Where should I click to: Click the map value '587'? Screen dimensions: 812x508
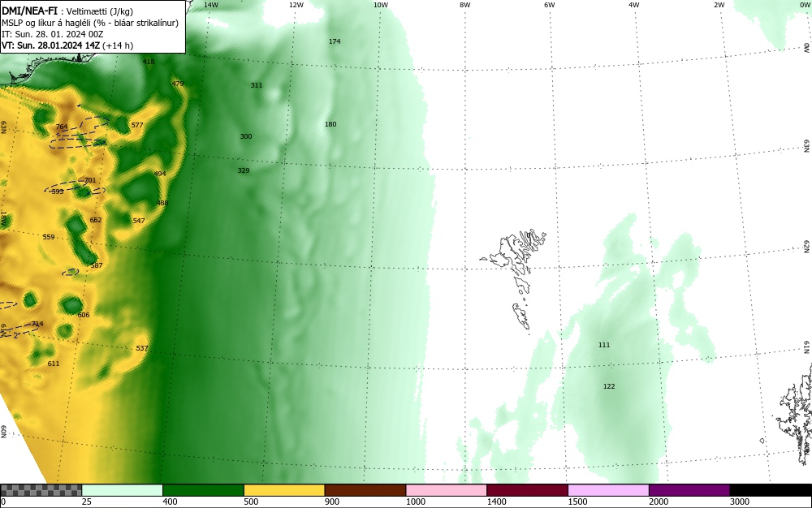[97, 266]
